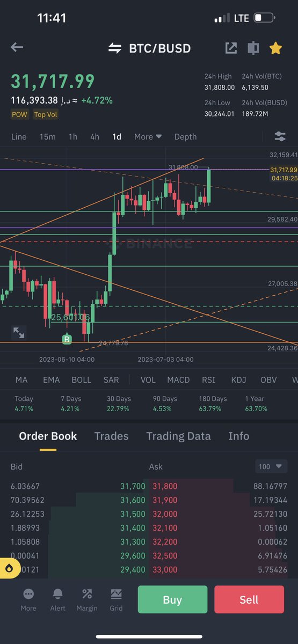This screenshot has width=298, height=644.
Task: Open chart settings sliders icon
Action: [280, 136]
